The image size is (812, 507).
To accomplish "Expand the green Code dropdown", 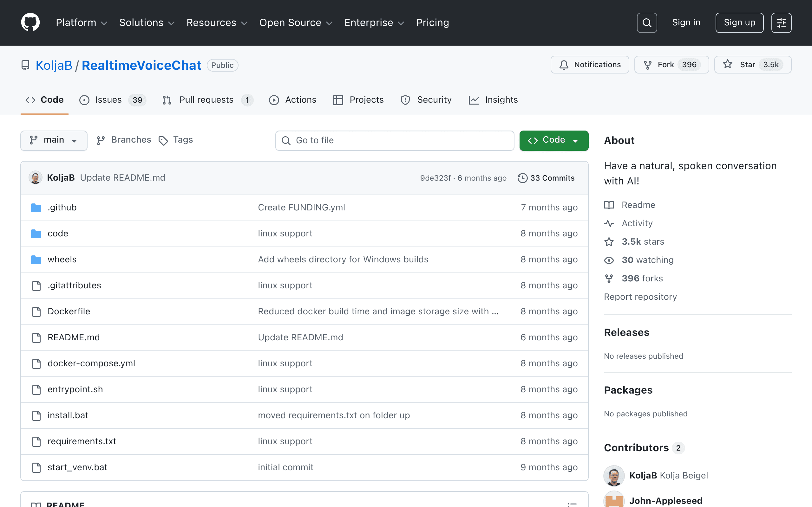I will 553,140.
